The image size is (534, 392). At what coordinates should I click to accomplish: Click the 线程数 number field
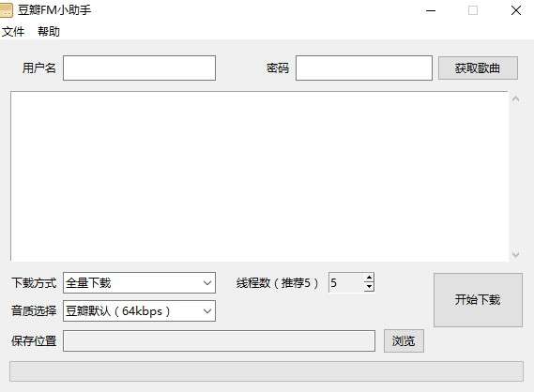pyautogui.click(x=346, y=283)
